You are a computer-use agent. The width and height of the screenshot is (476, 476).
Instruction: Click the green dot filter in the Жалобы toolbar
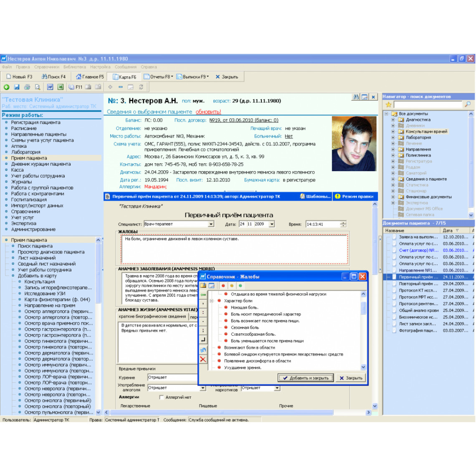click(x=240, y=286)
